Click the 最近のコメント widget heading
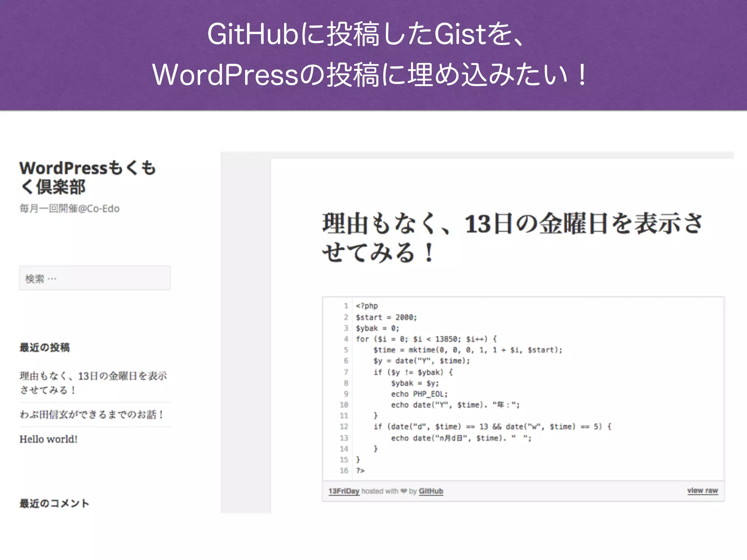Viewport: 747px width, 560px height. pyautogui.click(x=54, y=503)
